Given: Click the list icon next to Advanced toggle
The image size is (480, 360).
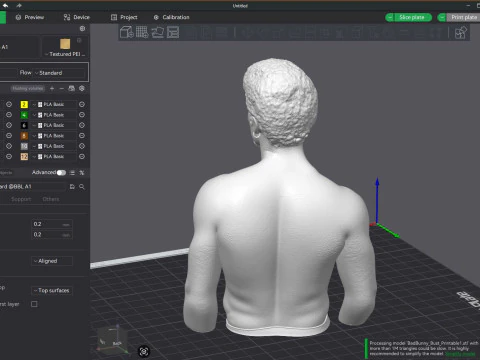Looking at the screenshot, I should click(72, 173).
